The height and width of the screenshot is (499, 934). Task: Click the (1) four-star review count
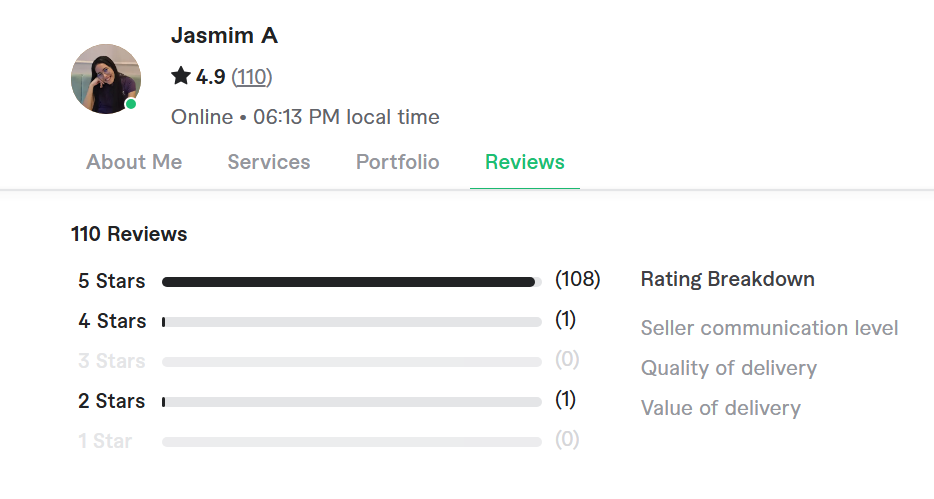point(566,320)
